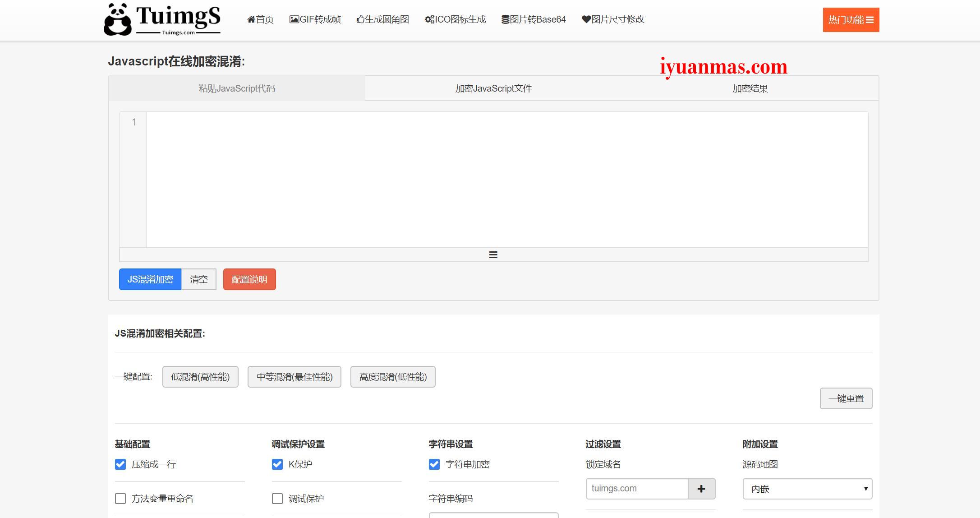Click the 清空 button

199,279
